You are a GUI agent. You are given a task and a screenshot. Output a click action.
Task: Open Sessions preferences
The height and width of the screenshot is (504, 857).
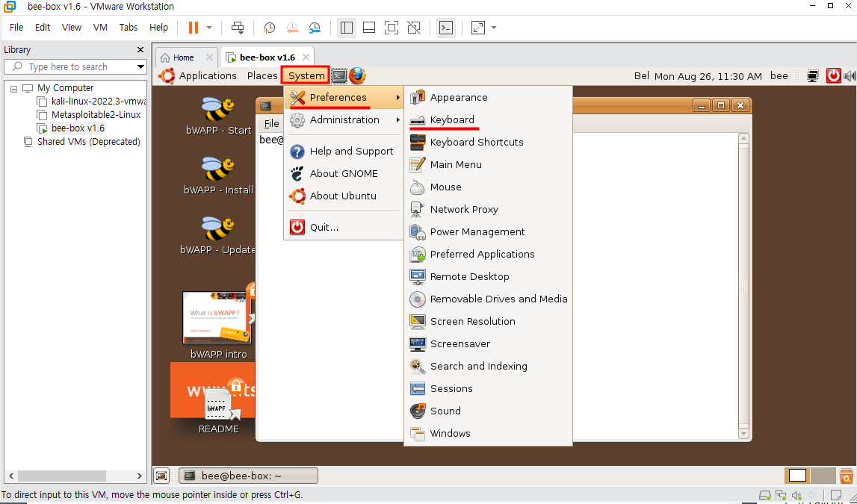488,389
